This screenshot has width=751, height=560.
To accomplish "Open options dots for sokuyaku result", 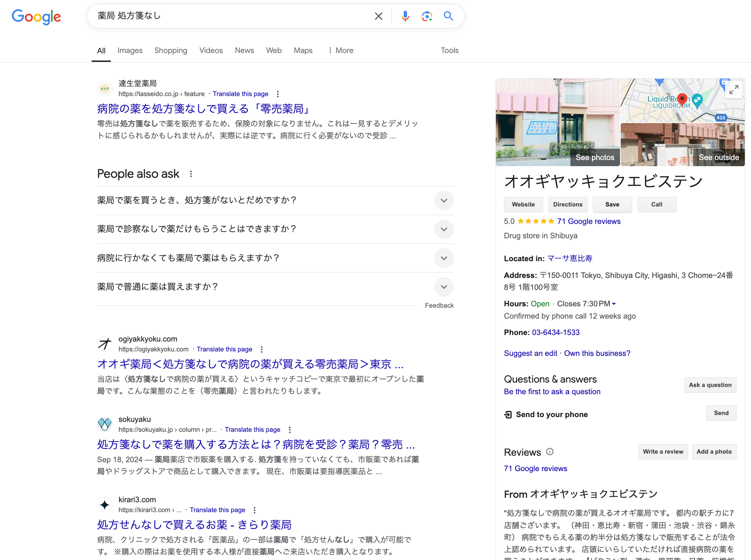I will [290, 430].
